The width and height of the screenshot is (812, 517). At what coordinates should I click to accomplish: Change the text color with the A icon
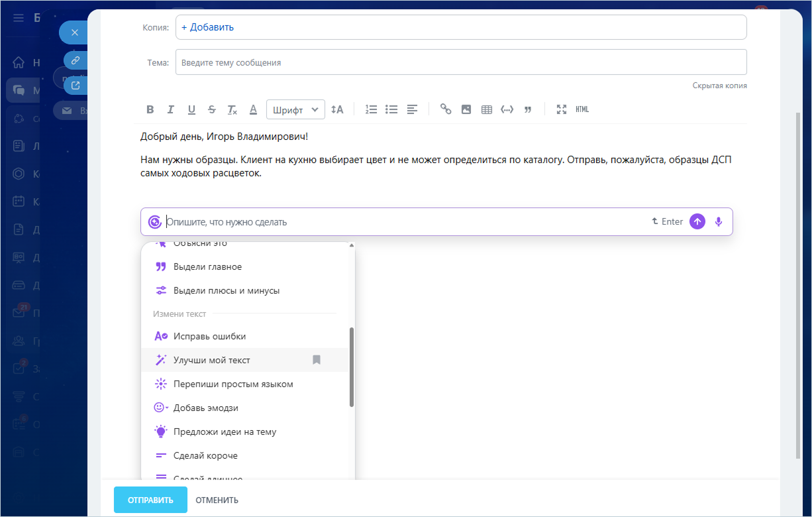253,109
